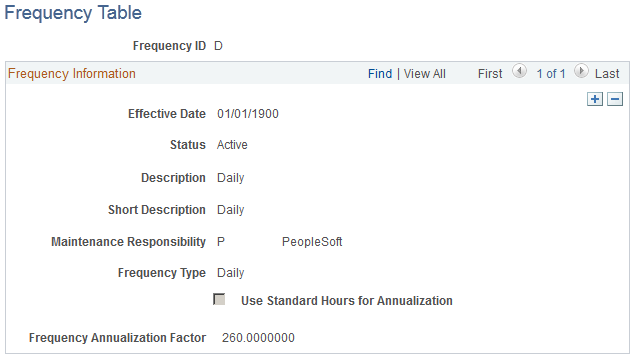Image resolution: width=636 pixels, height=362 pixels.
Task: Delete the row with minus icon
Action: click(615, 99)
